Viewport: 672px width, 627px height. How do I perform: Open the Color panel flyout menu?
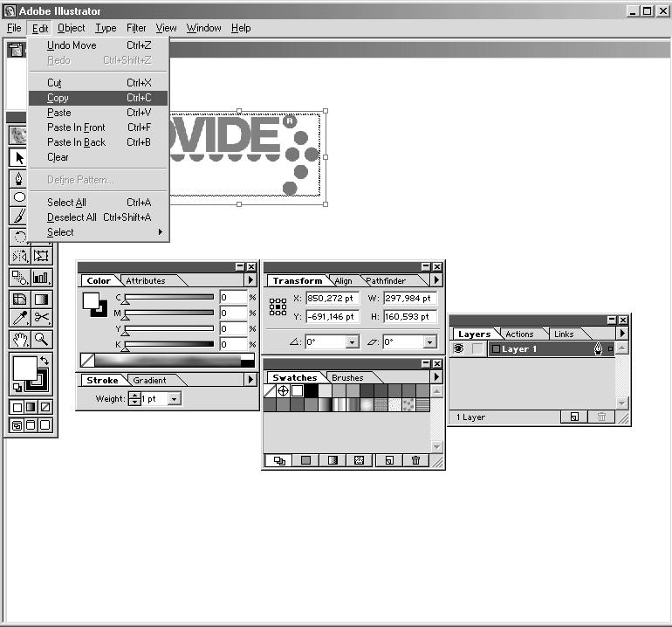pos(250,280)
